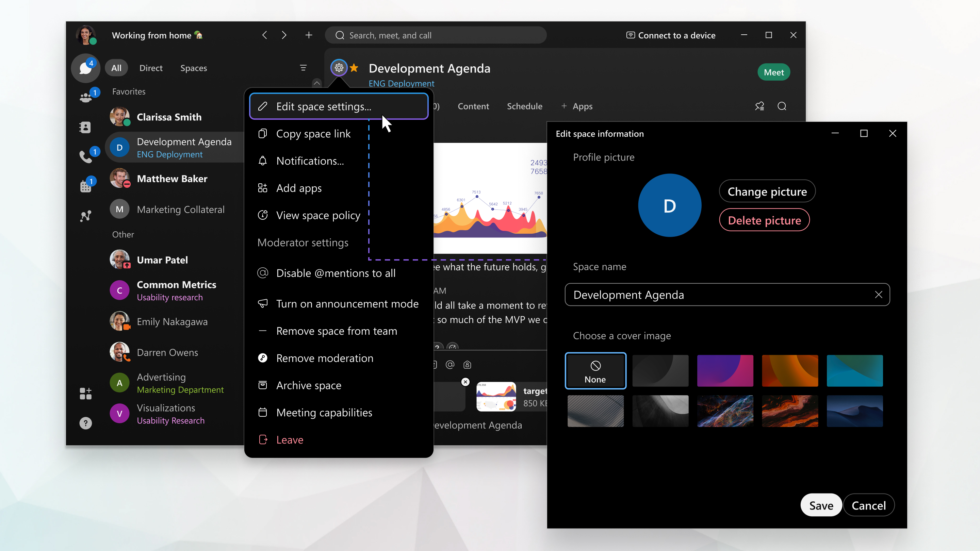Remove the attachment with the small x
The height and width of the screenshot is (551, 980).
pyautogui.click(x=465, y=382)
